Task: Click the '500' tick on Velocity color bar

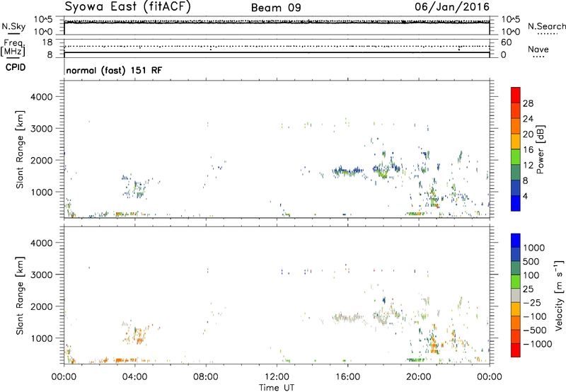Action: tap(531, 261)
